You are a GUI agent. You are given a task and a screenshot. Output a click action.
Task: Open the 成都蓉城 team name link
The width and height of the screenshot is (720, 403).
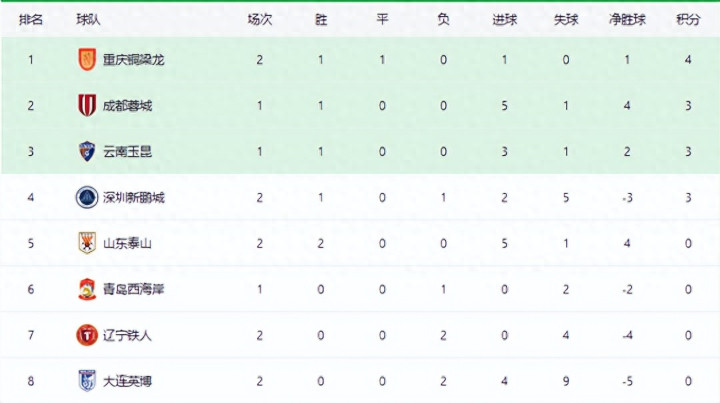(127, 106)
